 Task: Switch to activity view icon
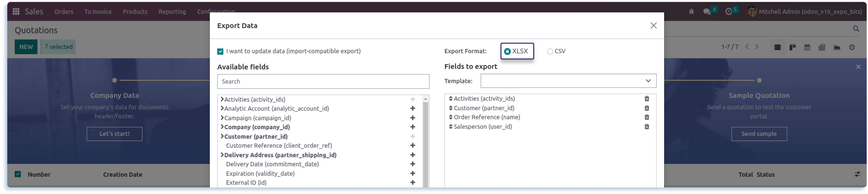[852, 47]
